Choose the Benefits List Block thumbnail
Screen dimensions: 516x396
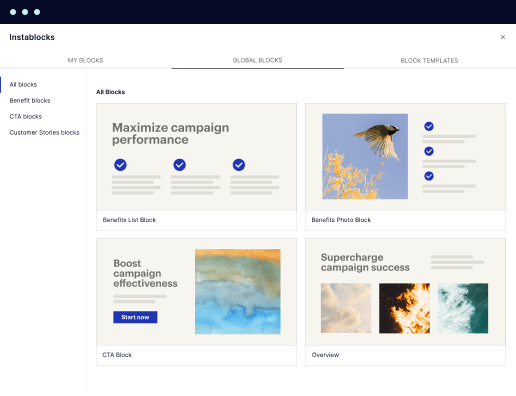click(196, 157)
